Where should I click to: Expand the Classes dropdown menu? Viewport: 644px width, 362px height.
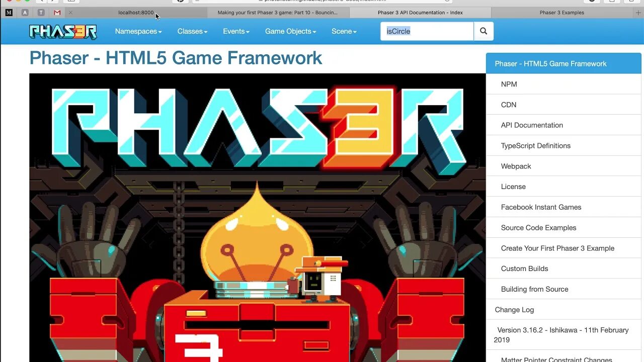tap(192, 31)
